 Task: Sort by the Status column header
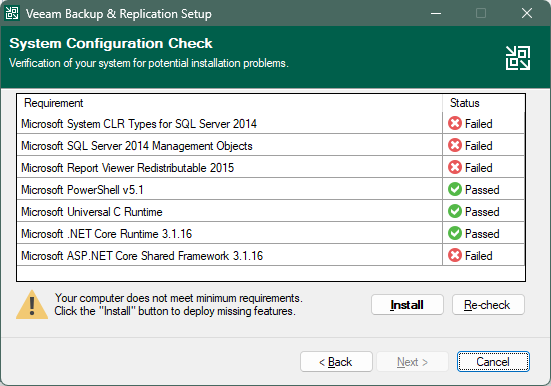click(x=484, y=103)
